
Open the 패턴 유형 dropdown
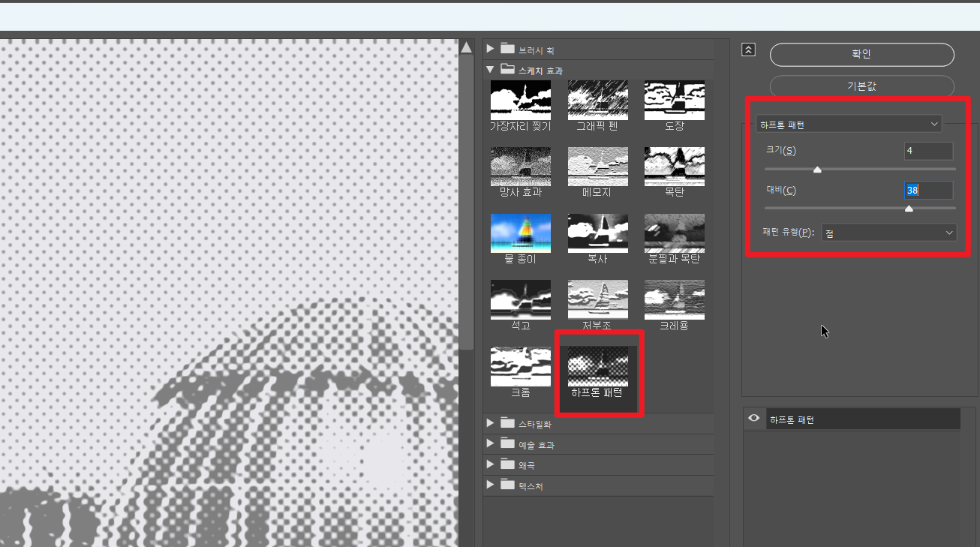point(889,233)
